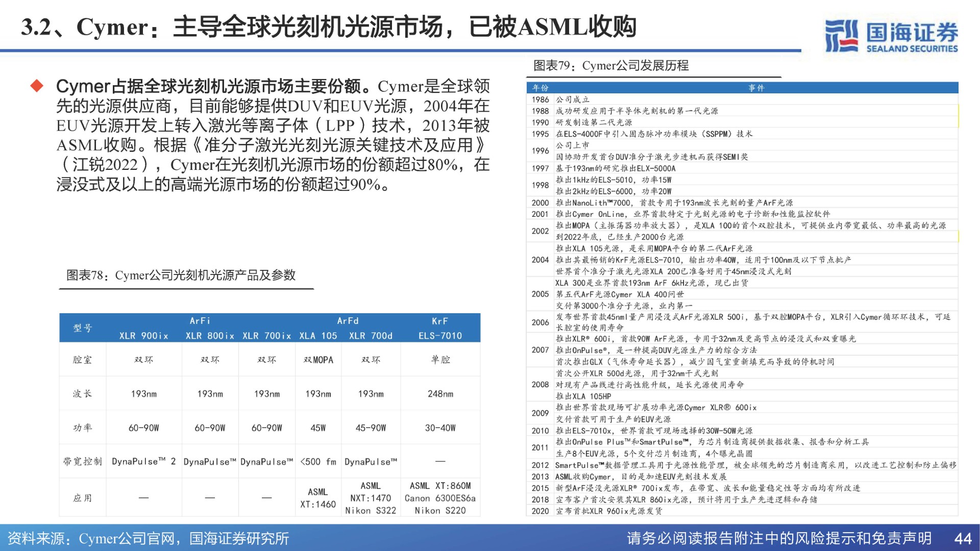The image size is (980, 551).
Task: Select the XLR 900ix model cell
Action: [143, 336]
